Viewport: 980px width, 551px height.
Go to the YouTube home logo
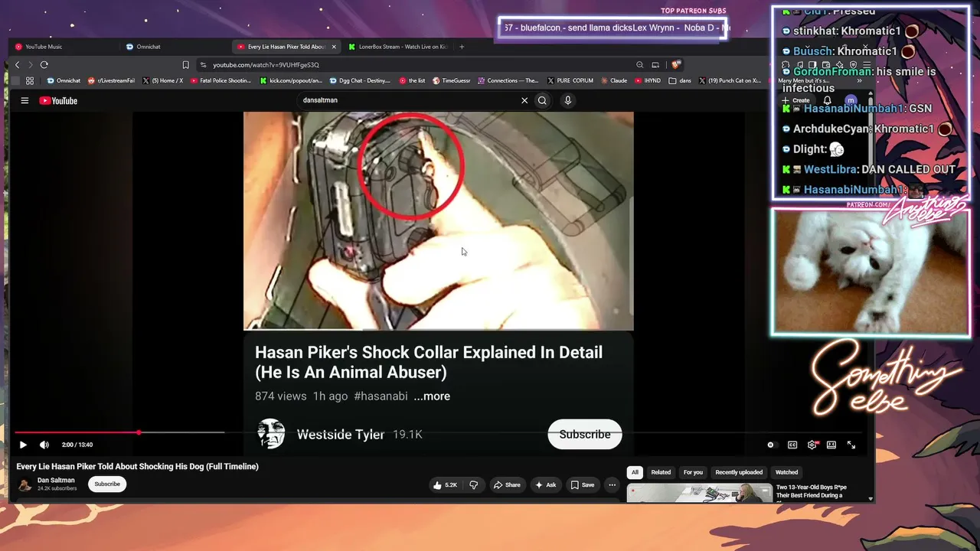click(58, 100)
